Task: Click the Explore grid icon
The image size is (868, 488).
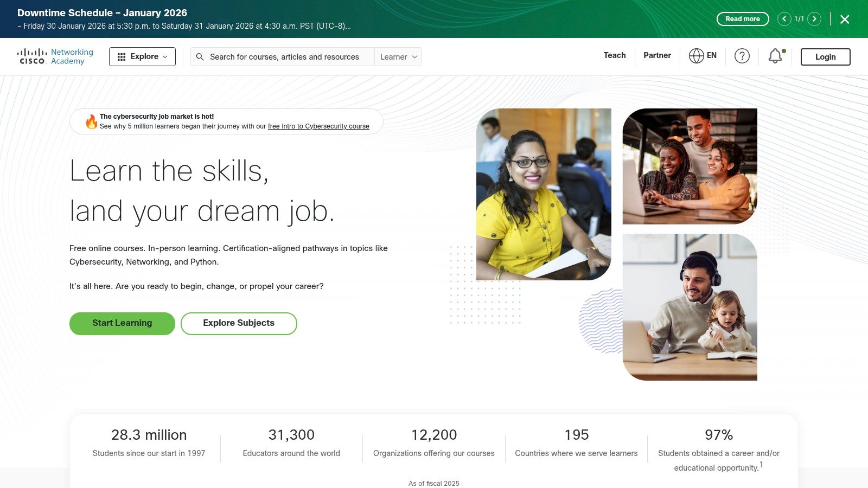Action: (x=122, y=56)
